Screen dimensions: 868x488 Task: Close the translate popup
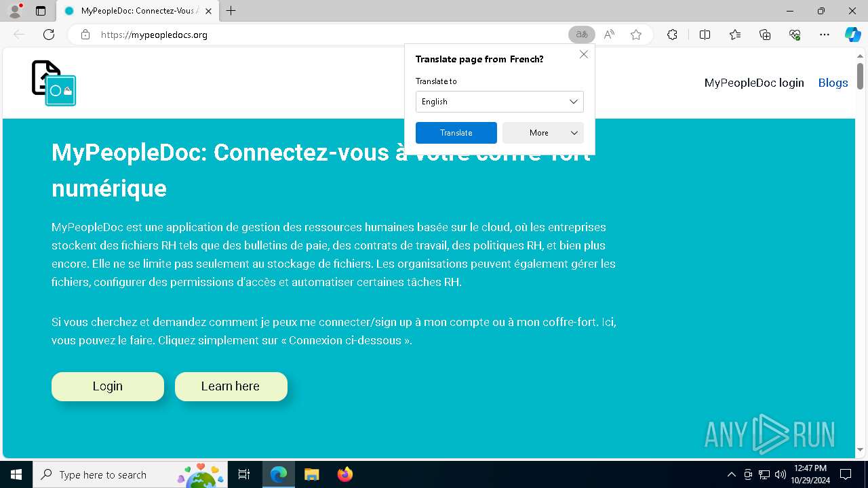584,54
